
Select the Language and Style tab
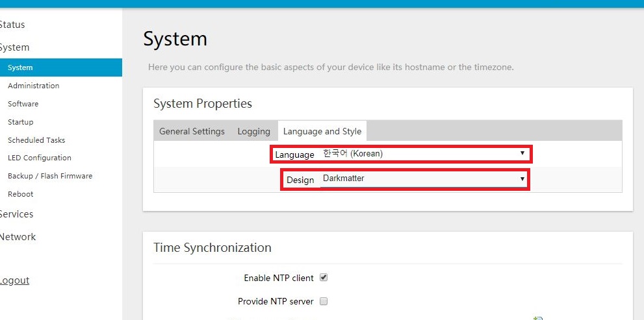(322, 131)
